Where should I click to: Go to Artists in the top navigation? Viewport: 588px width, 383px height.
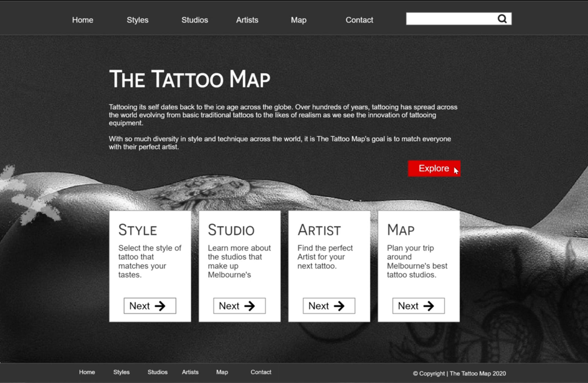[x=247, y=20]
